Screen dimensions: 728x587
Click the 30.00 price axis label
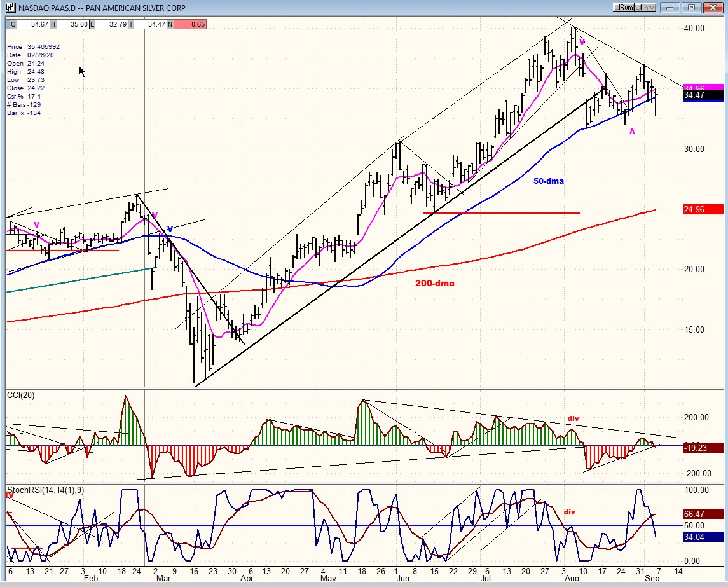694,149
